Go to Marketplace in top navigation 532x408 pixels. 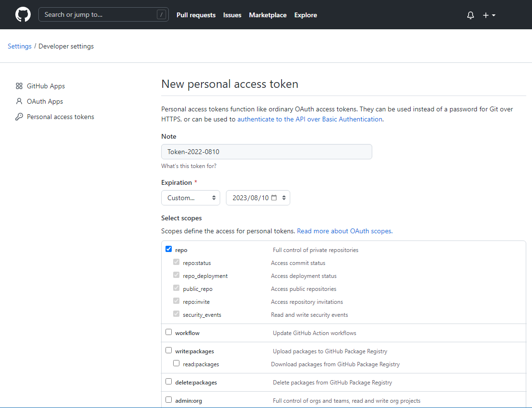coord(268,15)
